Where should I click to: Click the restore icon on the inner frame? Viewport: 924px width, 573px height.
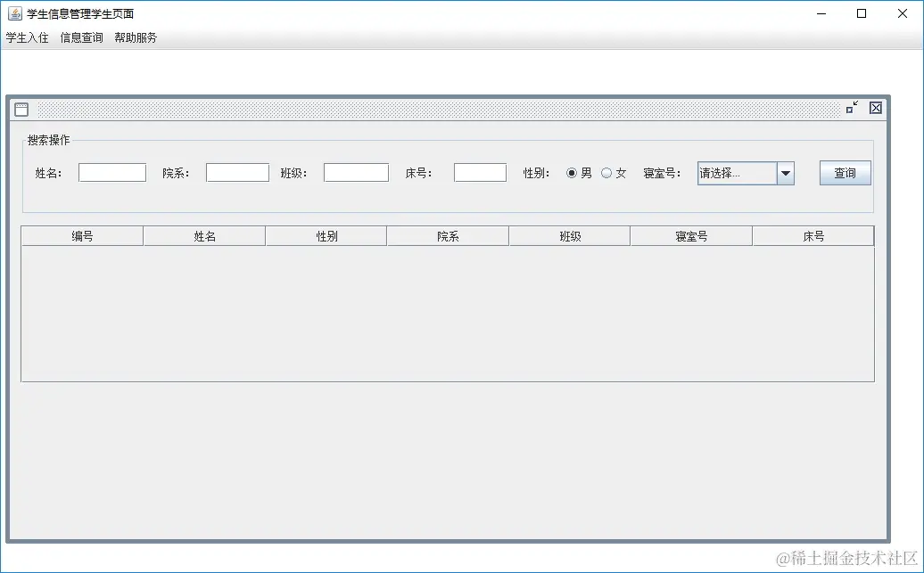pyautogui.click(x=851, y=108)
